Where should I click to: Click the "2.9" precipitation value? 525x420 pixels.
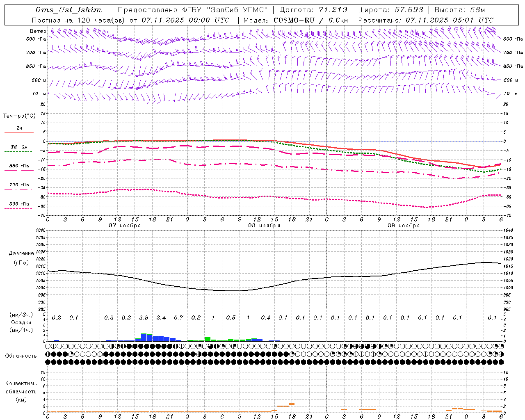point(144,318)
